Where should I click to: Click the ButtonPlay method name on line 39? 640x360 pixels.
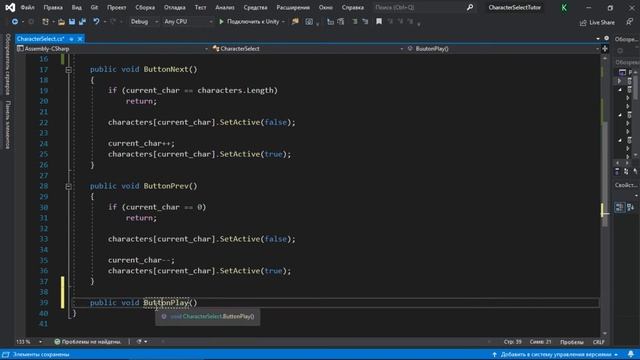[x=166, y=303]
